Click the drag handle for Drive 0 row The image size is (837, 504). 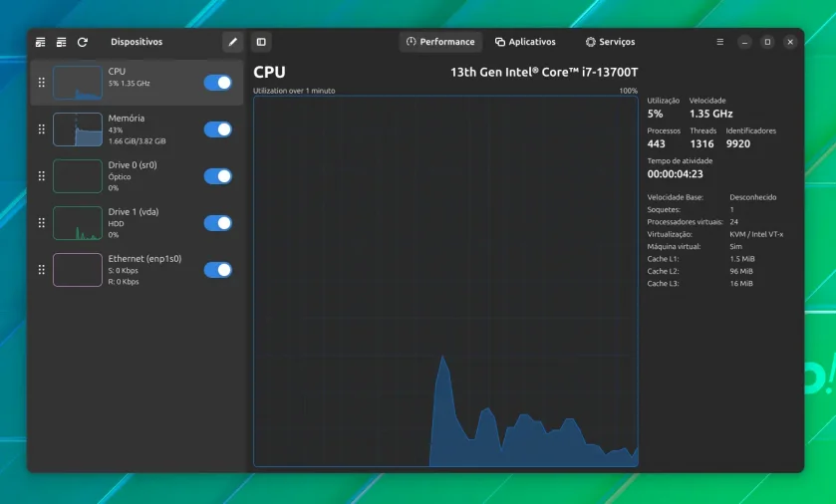coord(42,176)
